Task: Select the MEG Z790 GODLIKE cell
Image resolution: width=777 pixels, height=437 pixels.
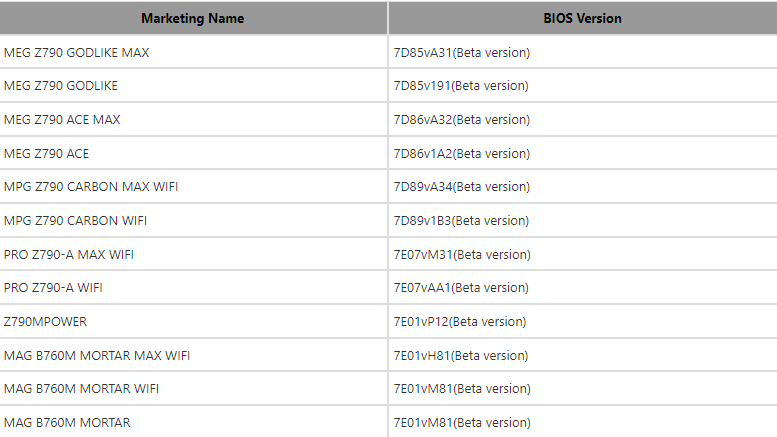Action: 193,86
